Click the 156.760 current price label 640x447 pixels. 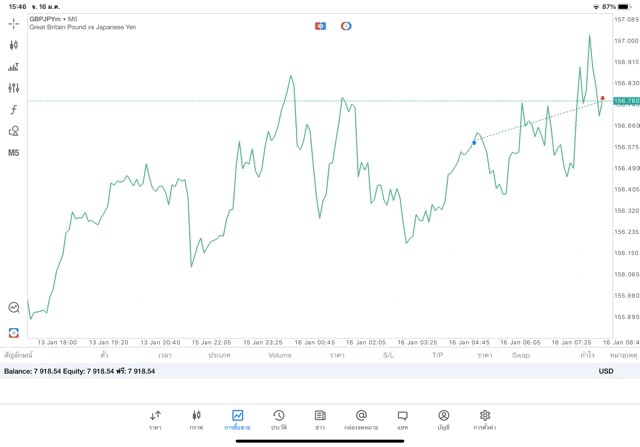(626, 101)
